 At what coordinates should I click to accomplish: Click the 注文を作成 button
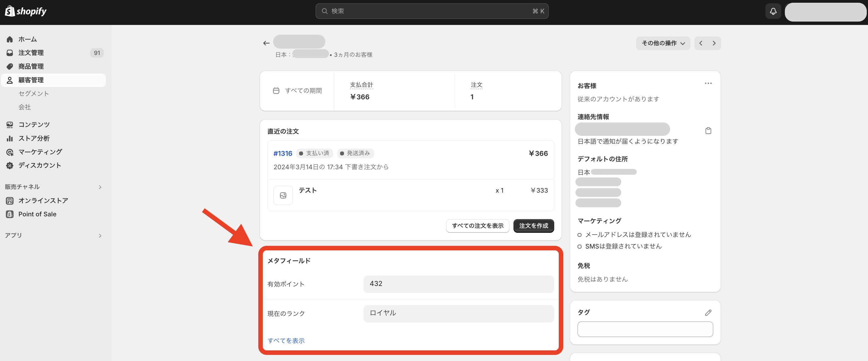(x=534, y=226)
